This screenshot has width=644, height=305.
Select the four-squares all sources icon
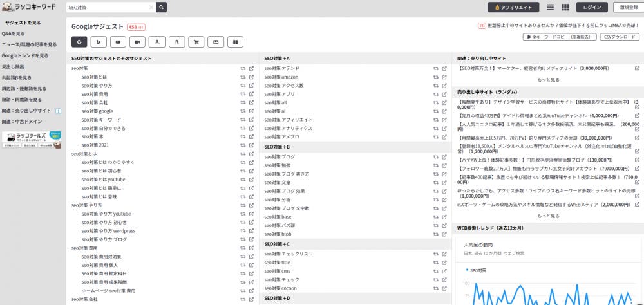(x=235, y=42)
